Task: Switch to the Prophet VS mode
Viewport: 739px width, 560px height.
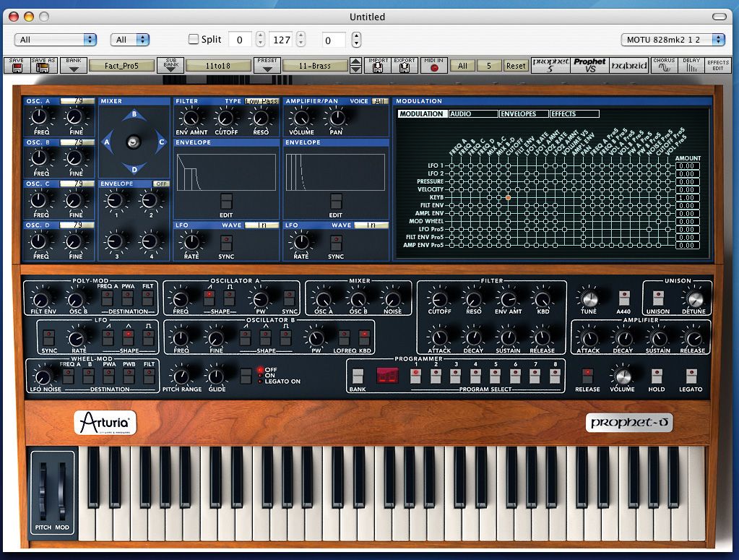Action: pos(589,65)
